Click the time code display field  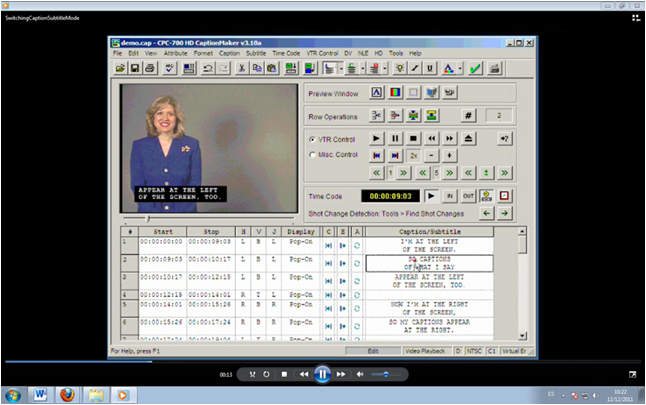390,196
